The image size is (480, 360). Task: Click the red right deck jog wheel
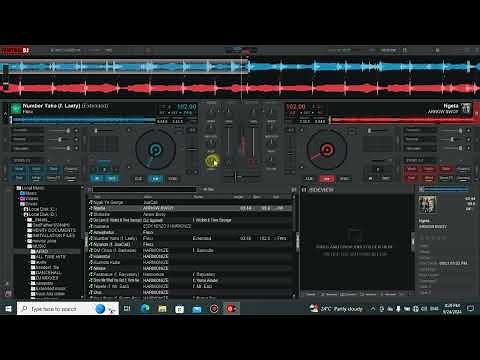tap(327, 150)
